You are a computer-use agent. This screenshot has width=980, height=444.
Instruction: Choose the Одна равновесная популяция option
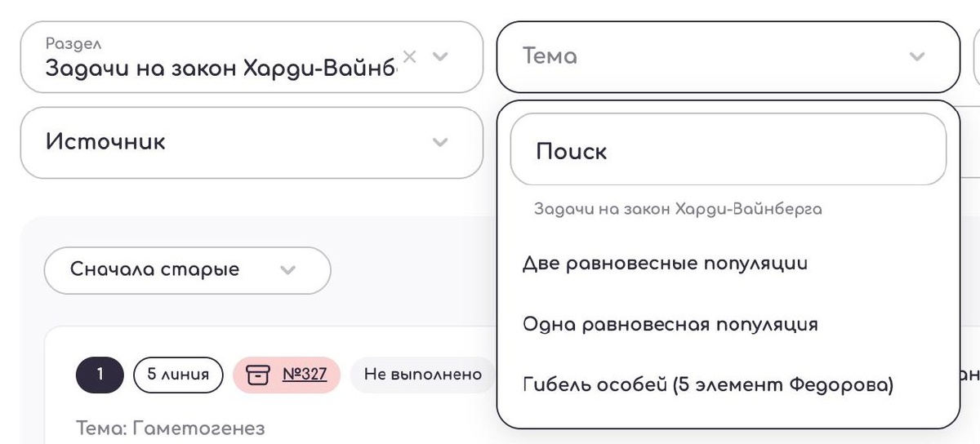click(x=670, y=324)
